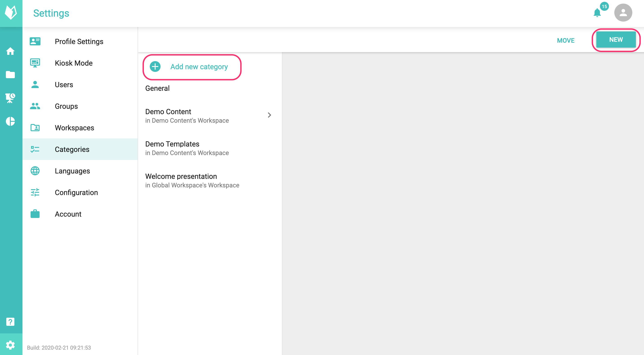Open the user avatar profile menu
This screenshot has height=355, width=644.
pos(623,13)
